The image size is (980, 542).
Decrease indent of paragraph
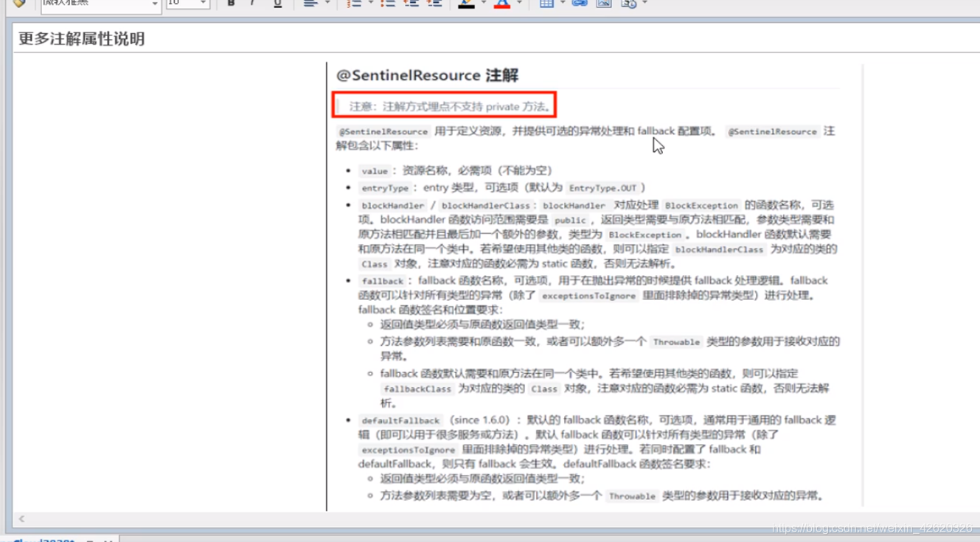[411, 3]
